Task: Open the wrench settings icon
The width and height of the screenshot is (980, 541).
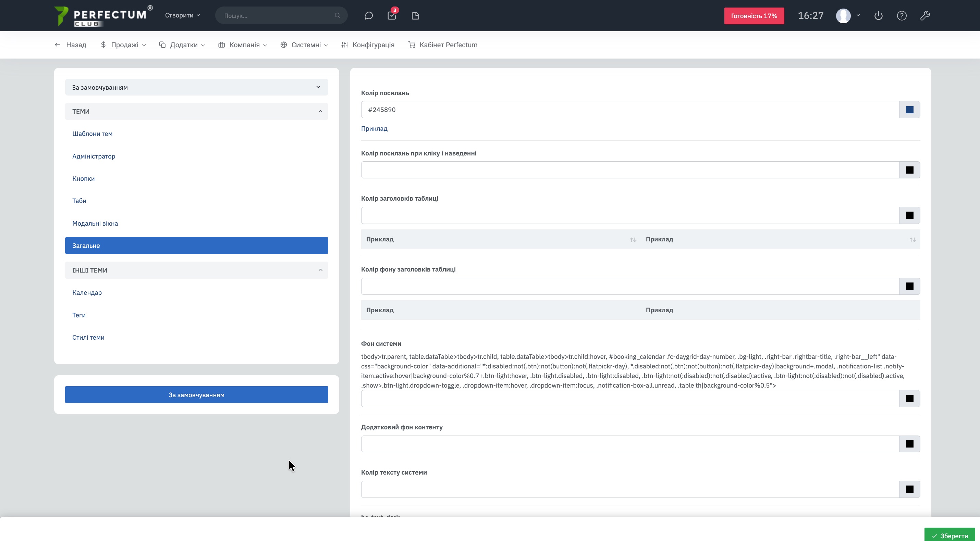Action: point(925,16)
